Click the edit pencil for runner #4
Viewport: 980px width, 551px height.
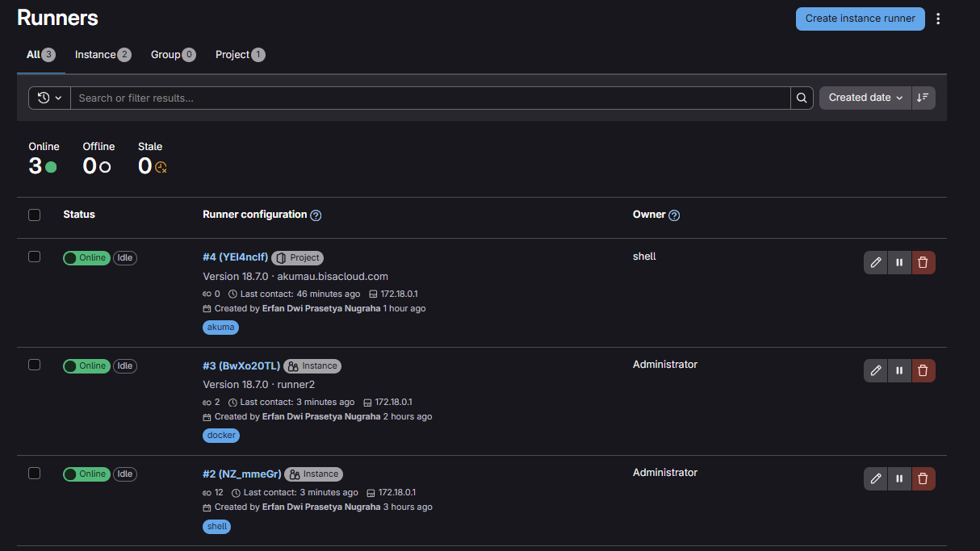point(875,262)
